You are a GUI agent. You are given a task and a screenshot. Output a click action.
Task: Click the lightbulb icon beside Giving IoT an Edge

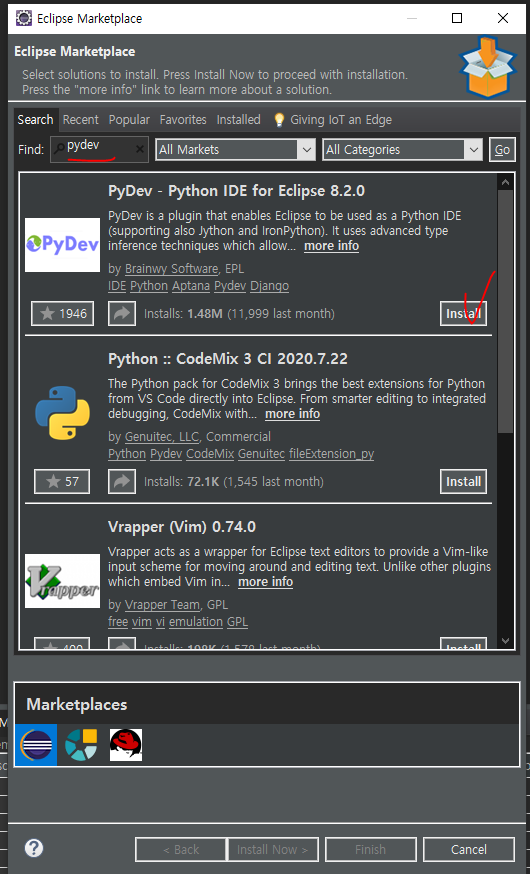click(x=280, y=120)
